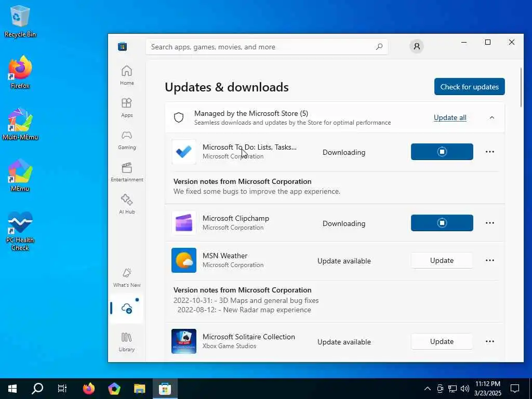Select the Downloads cloud icon in sidebar
This screenshot has width=532, height=399.
coord(127,309)
